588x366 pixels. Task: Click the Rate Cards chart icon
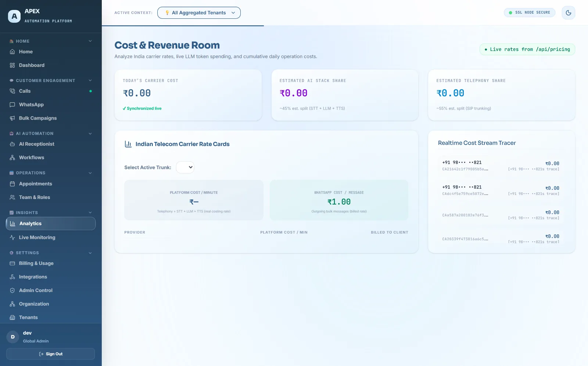(x=128, y=144)
